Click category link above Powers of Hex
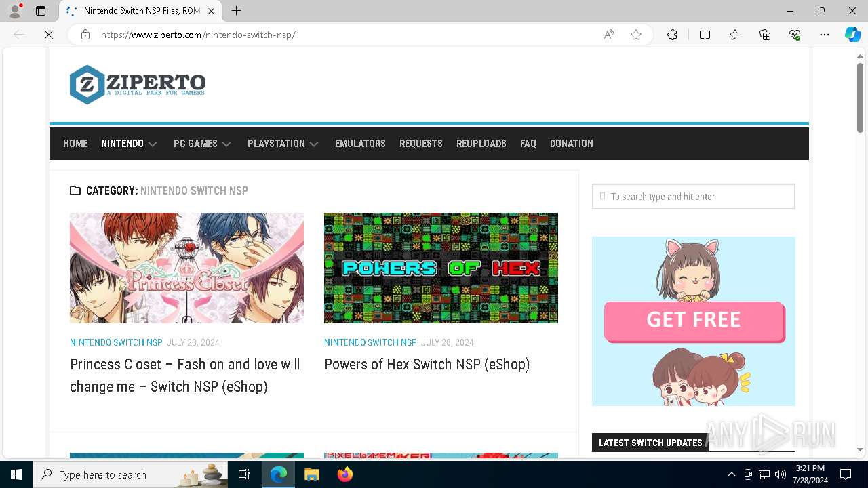The height and width of the screenshot is (488, 868). pyautogui.click(x=370, y=342)
